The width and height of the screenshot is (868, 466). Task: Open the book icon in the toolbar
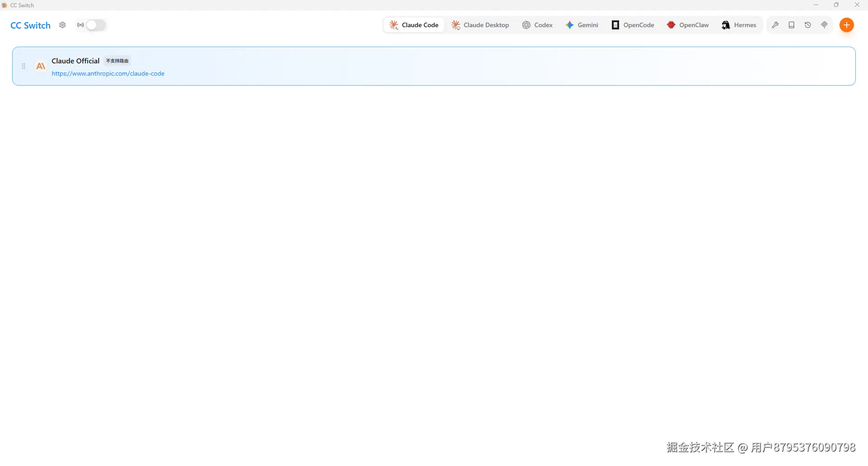792,25
